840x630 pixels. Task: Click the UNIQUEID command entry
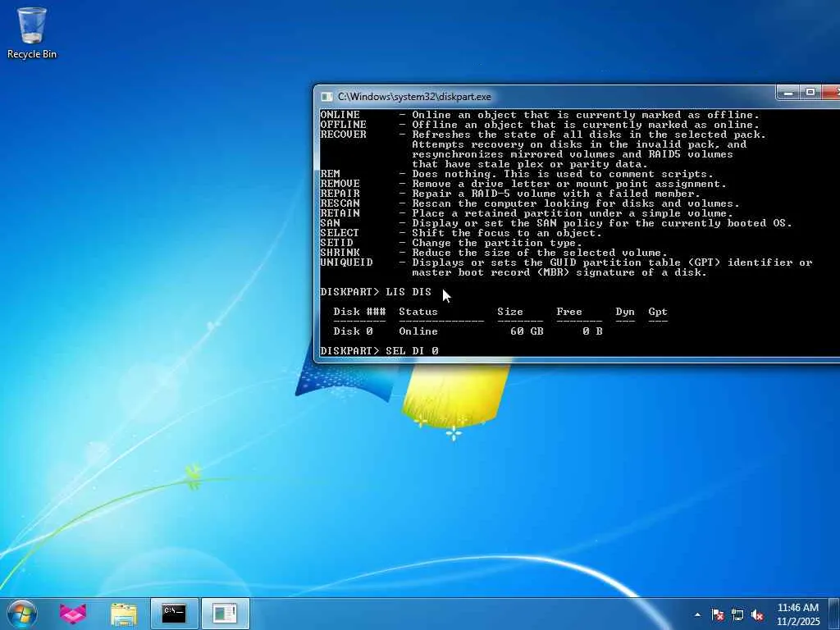coord(347,262)
